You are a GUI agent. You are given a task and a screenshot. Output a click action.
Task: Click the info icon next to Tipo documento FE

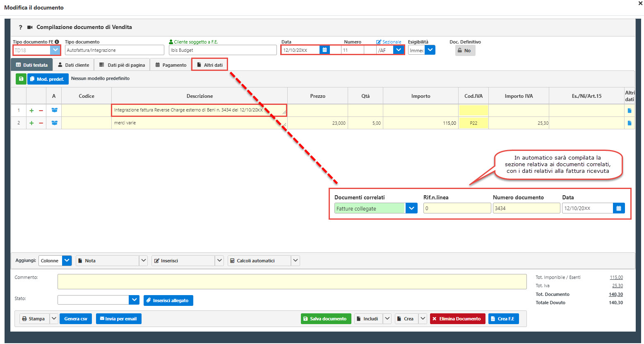[x=57, y=42]
